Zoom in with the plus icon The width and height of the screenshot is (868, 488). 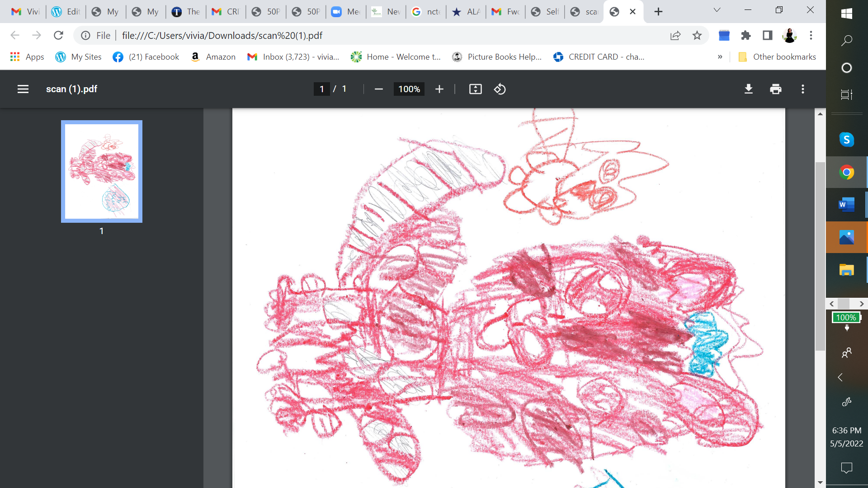439,89
